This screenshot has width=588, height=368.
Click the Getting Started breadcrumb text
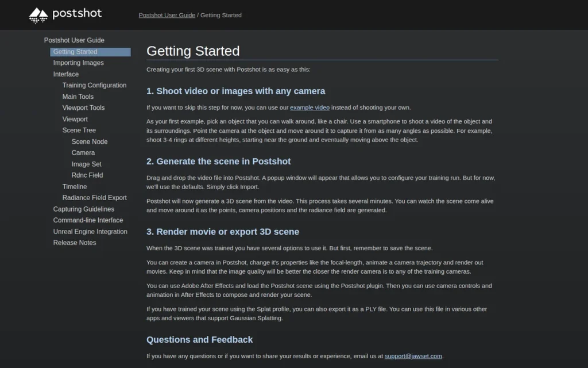tap(221, 15)
